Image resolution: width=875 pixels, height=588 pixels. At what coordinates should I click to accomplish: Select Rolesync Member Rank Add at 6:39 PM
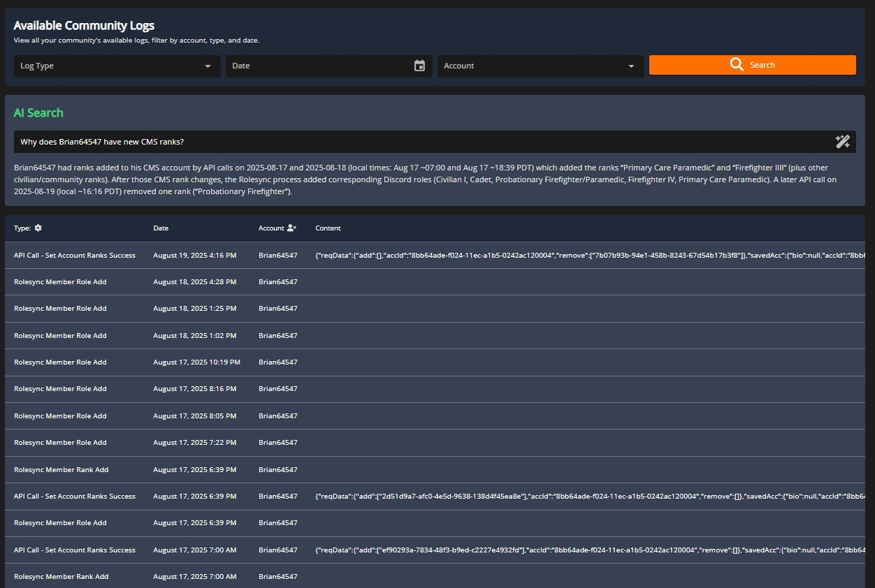(x=61, y=470)
